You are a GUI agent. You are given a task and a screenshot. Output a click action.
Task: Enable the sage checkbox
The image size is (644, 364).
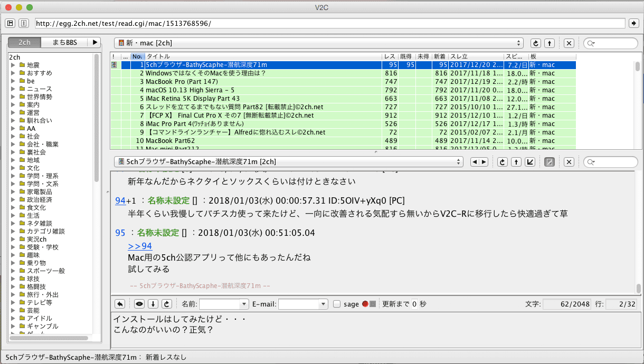pos(337,304)
